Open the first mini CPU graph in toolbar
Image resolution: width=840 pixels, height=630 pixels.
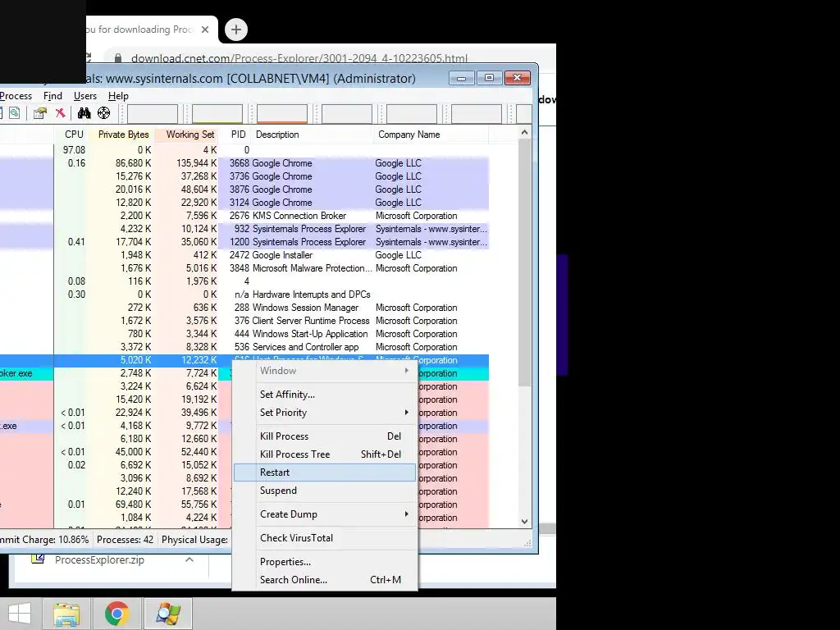[x=152, y=114]
